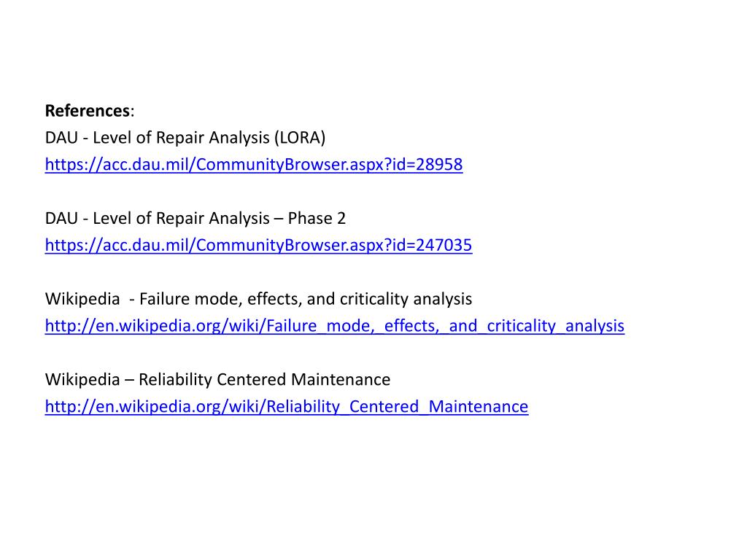Place cursor on 'DAU' in first reference title
Screen dimensions: 747x560
click(x=61, y=138)
